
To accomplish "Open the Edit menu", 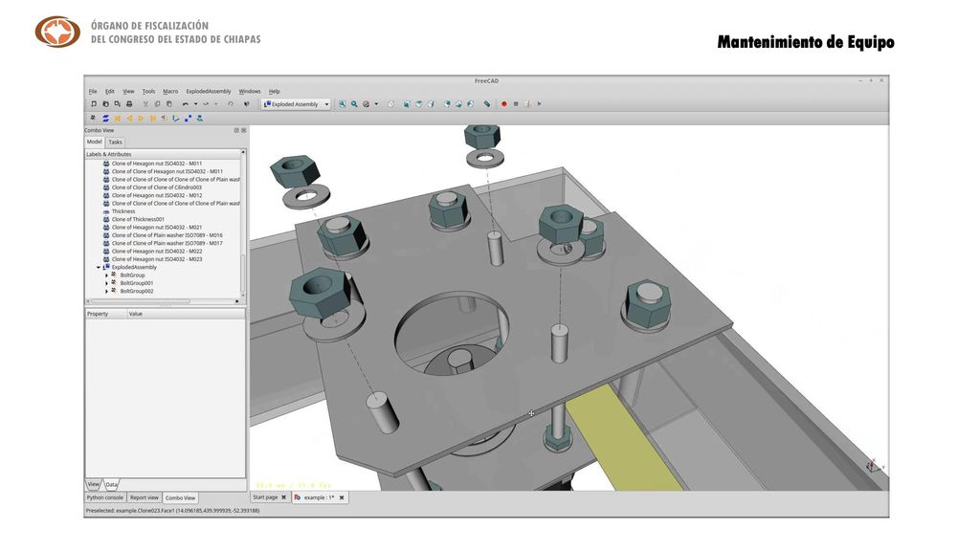I will click(109, 91).
